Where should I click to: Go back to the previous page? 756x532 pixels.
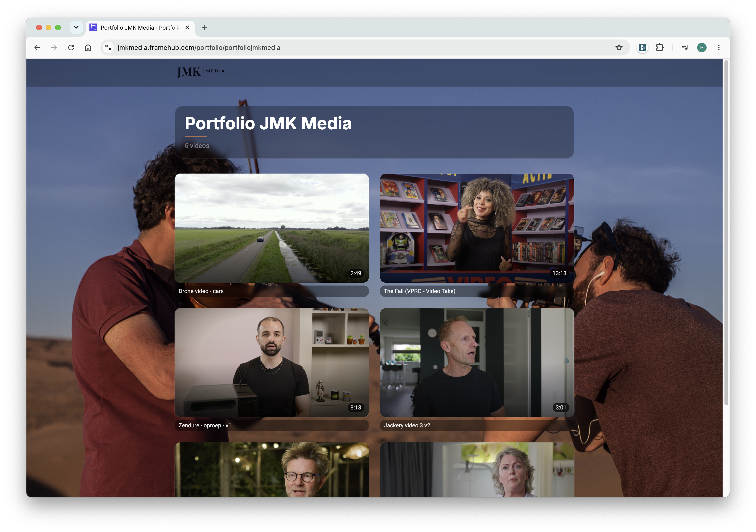37,48
